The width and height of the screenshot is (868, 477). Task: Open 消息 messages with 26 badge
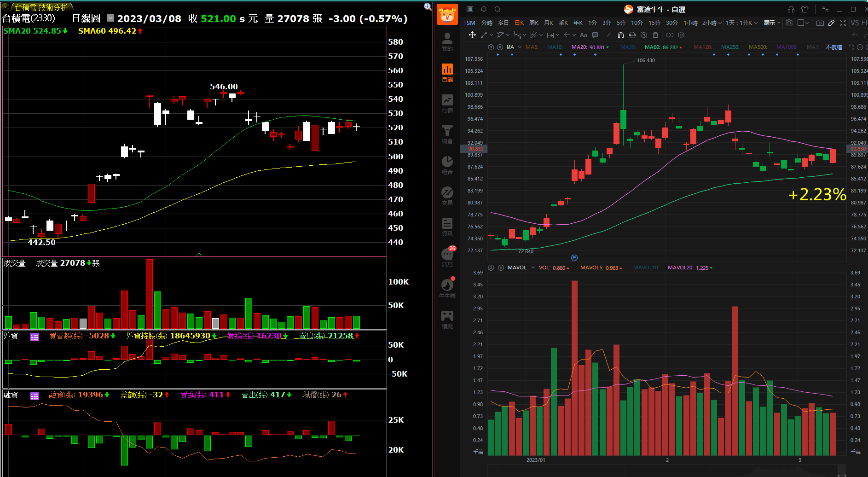point(447,257)
